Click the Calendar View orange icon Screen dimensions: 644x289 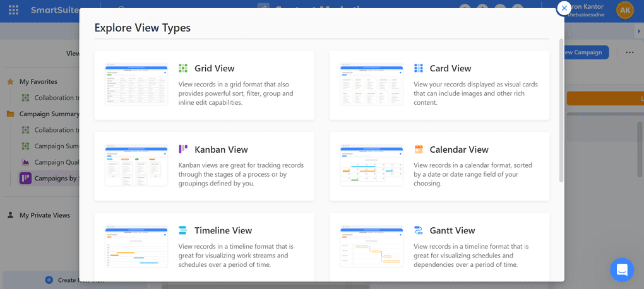click(x=419, y=150)
